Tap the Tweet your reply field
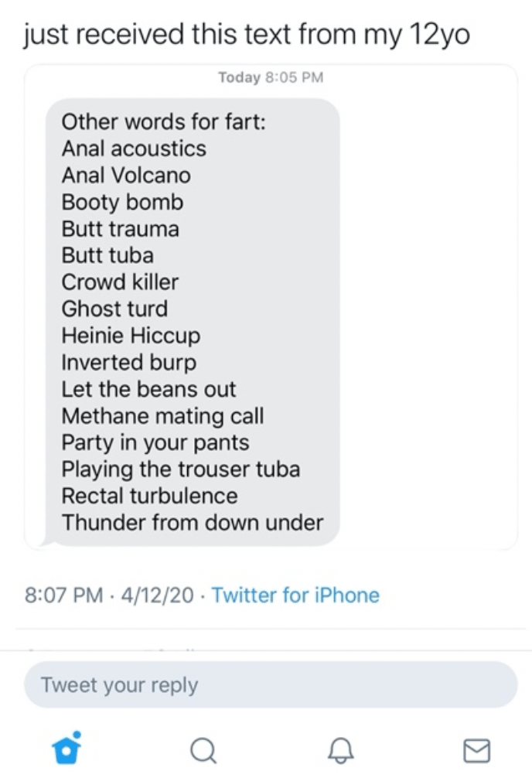This screenshot has height=778, width=532. (271, 685)
